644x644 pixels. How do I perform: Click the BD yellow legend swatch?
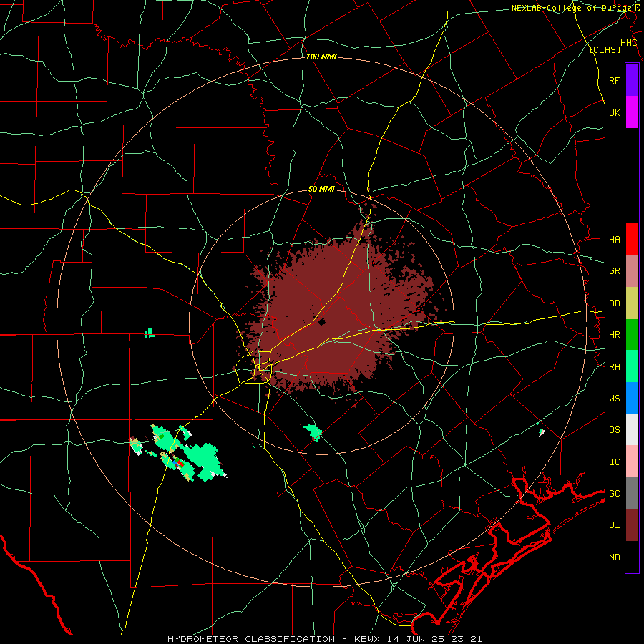(x=632, y=303)
